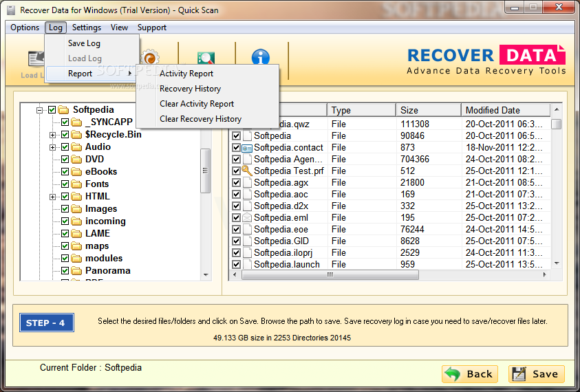Click the DVD folder icon
Image resolution: width=580 pixels, height=392 pixels.
pyautogui.click(x=76, y=160)
